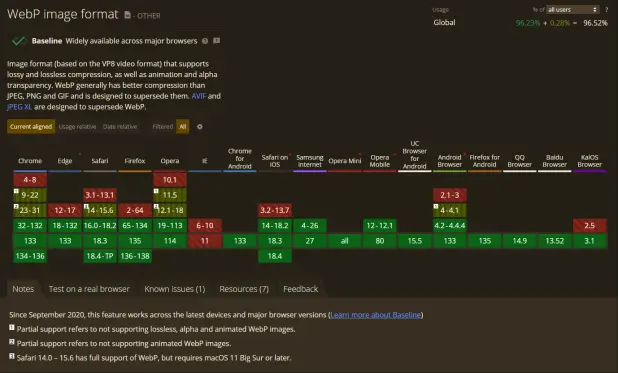Select the Chrome 134-136 version cell
The width and height of the screenshot is (618, 373).
tap(30, 256)
